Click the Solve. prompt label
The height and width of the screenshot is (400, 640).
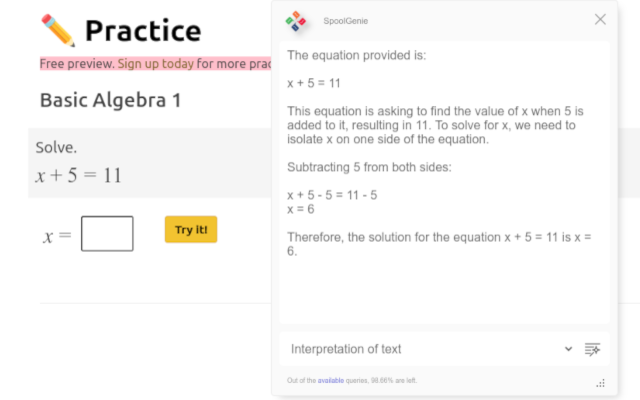56,148
